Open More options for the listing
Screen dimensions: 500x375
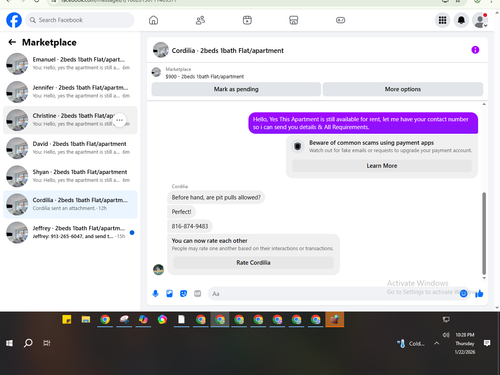point(403,89)
